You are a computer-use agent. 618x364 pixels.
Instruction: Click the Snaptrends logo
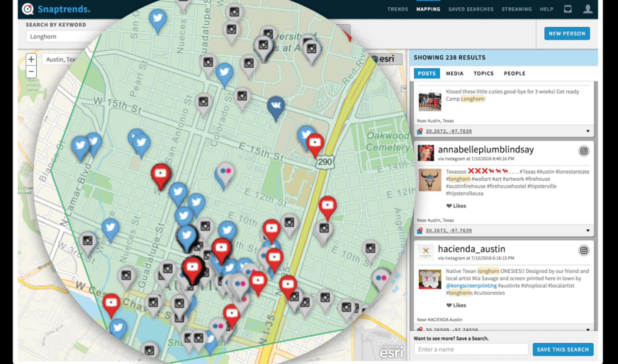56,9
